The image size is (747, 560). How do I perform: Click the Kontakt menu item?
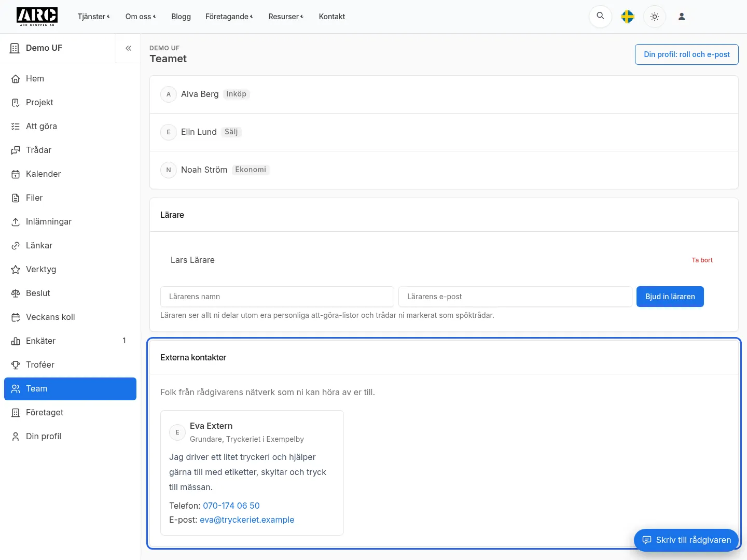332,17
